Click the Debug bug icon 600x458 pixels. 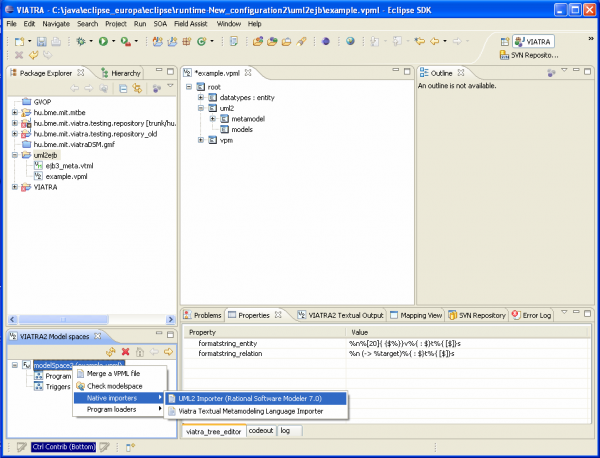click(81, 41)
